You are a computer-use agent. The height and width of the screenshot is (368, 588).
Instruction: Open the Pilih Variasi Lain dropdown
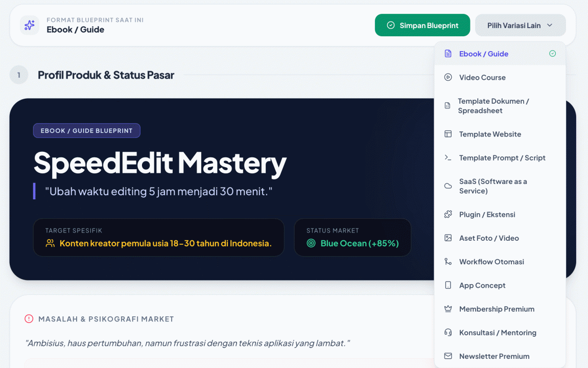pos(521,25)
